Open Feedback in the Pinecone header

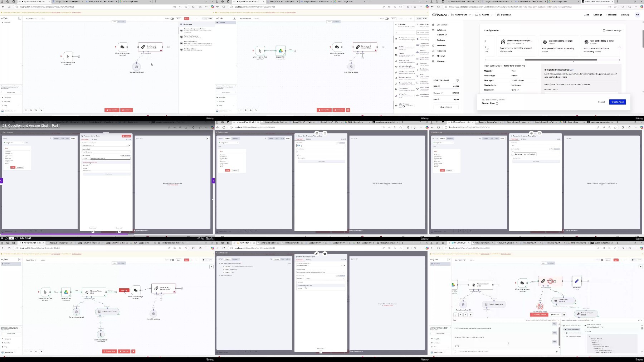611,15
